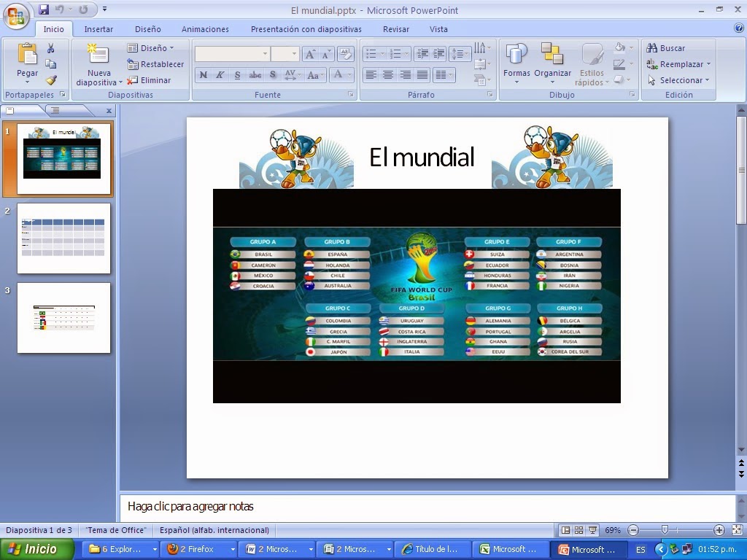
Task: Toggle strikethrough (abc) formatting
Action: click(255, 75)
